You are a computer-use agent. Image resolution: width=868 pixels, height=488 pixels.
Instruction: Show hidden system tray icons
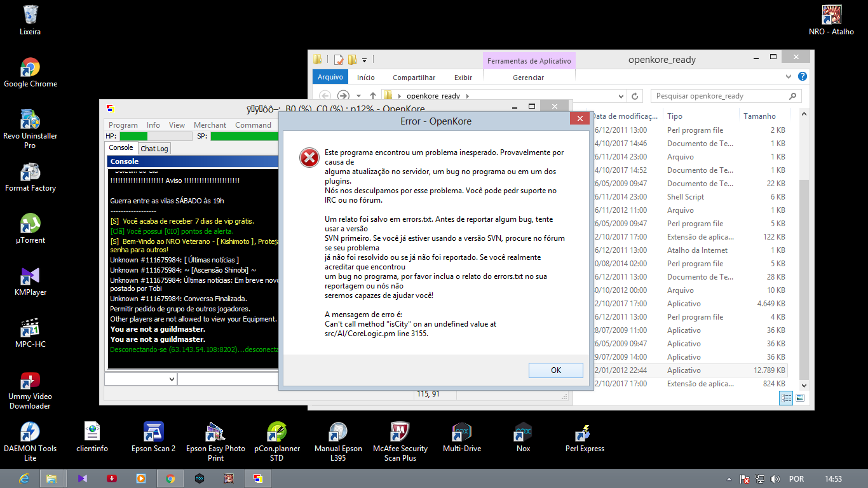tap(729, 478)
